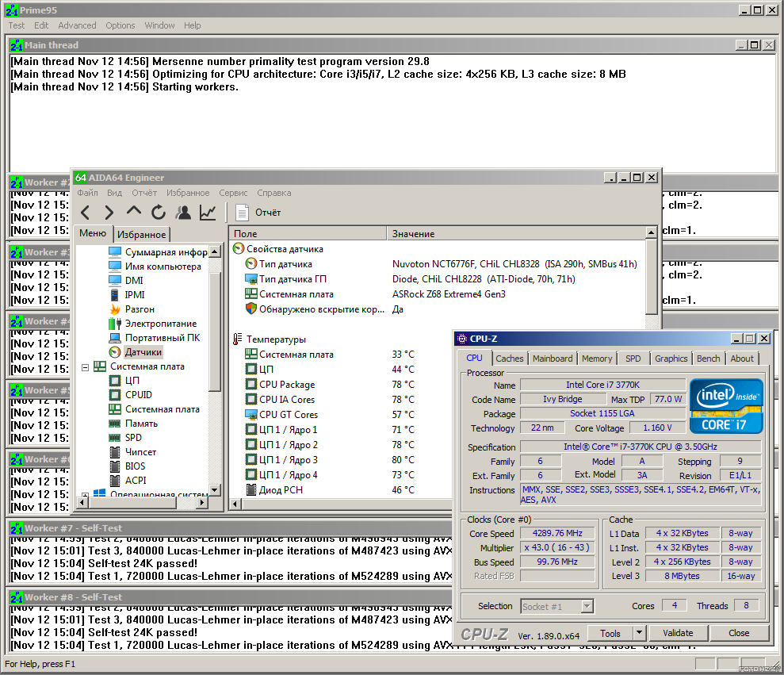Select Портативный ПК tree item
The image size is (784, 675).
(155, 338)
